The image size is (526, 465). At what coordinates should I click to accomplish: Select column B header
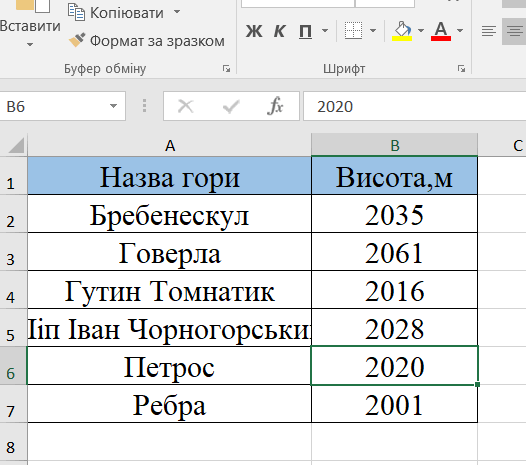[394, 146]
